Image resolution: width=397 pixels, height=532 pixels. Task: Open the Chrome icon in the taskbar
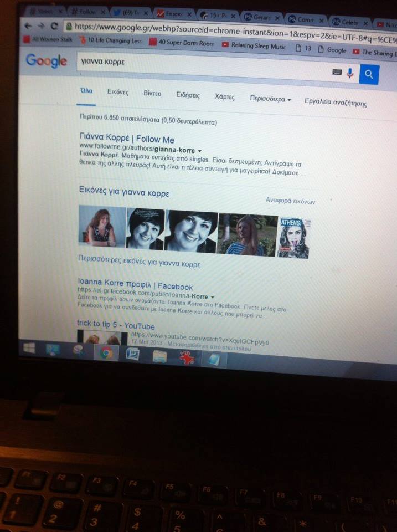[106, 353]
